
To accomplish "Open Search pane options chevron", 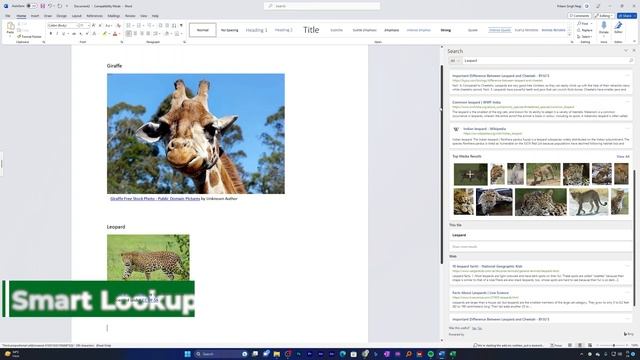I will [626, 51].
